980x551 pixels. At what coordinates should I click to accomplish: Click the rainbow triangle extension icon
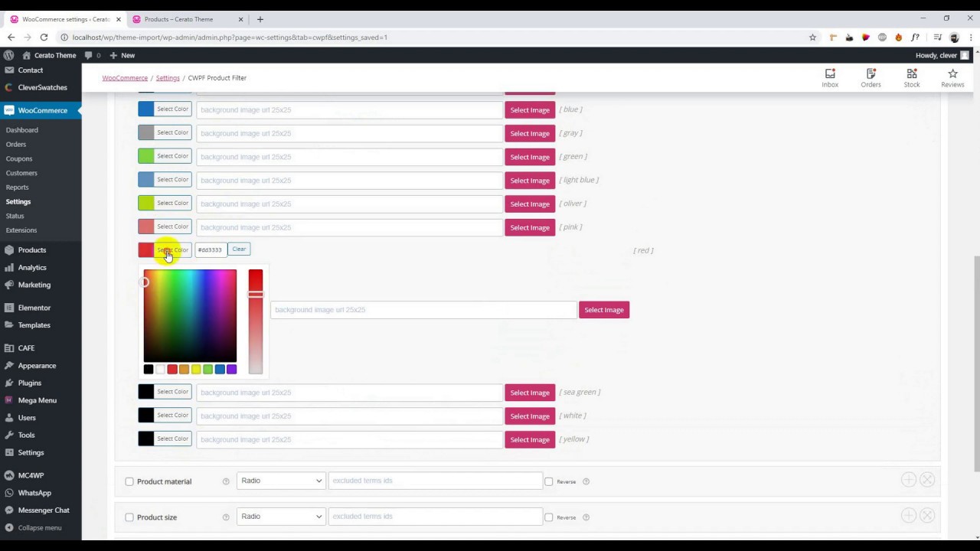point(866,37)
